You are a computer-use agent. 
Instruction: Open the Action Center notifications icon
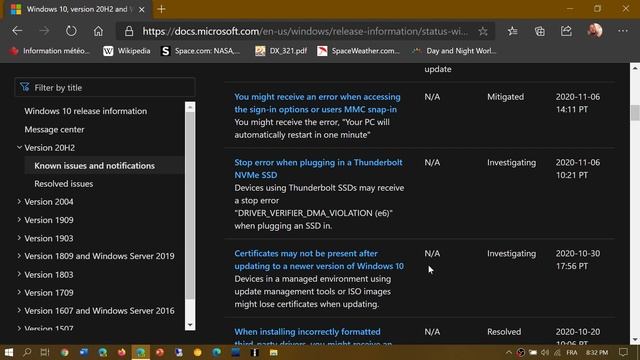click(x=623, y=352)
